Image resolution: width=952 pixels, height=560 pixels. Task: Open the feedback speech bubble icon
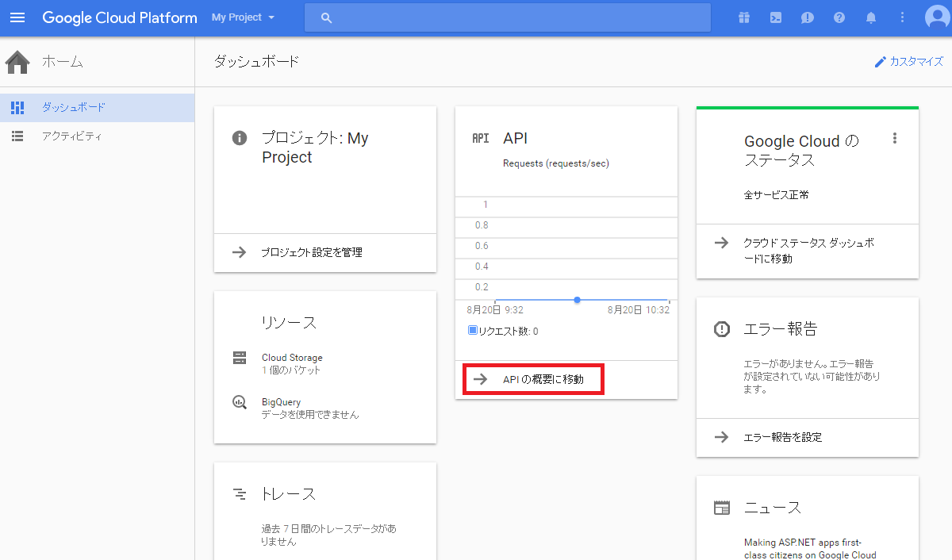click(808, 17)
